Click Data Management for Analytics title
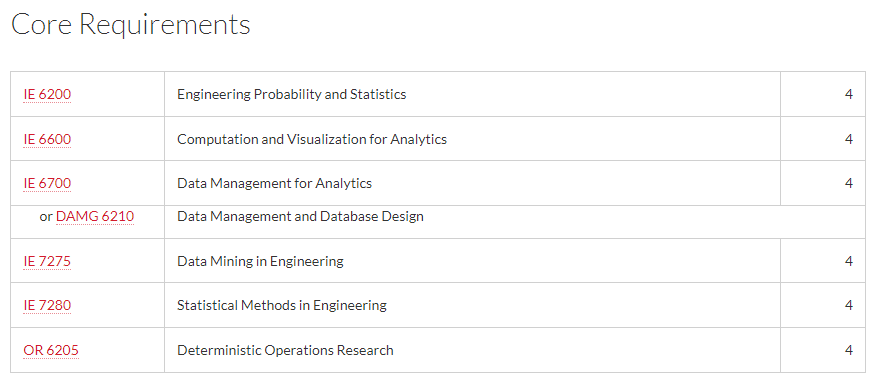 coord(274,183)
